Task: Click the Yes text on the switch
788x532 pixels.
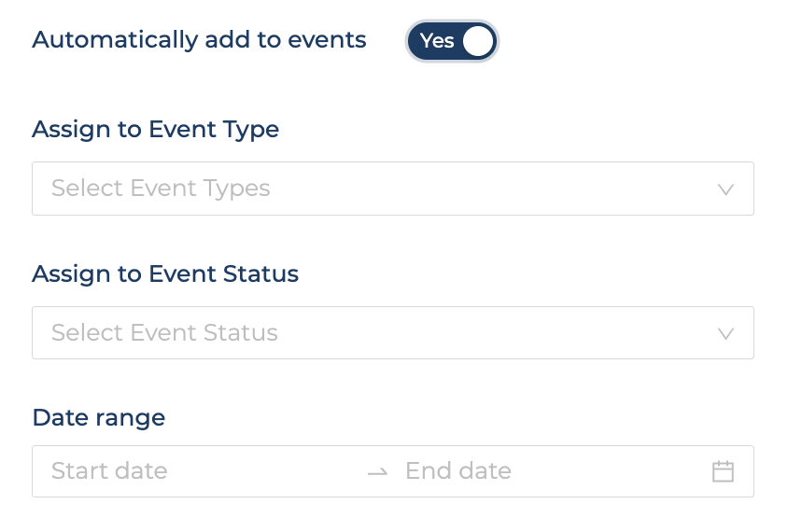Action: [x=437, y=41]
